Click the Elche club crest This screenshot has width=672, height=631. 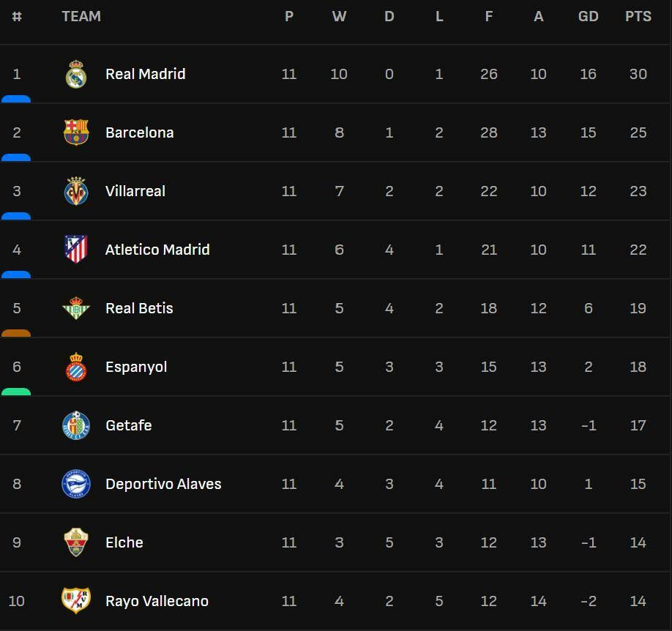click(76, 542)
